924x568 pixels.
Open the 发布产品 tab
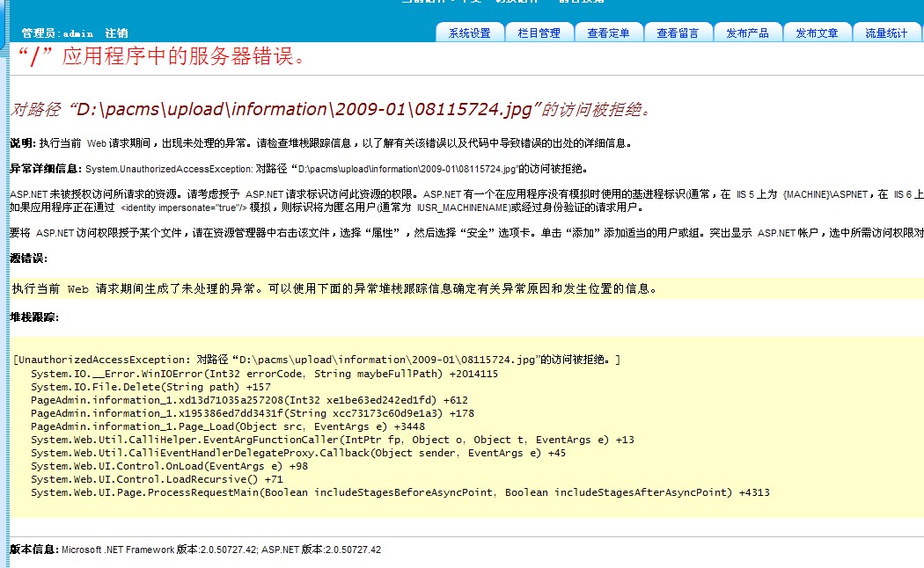point(747,33)
